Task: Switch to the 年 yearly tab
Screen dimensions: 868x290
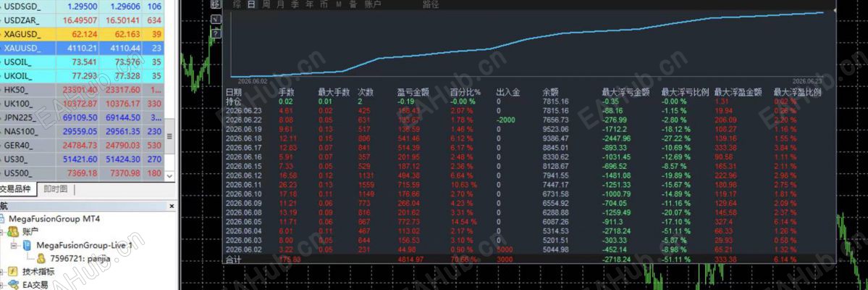Action: click(309, 4)
